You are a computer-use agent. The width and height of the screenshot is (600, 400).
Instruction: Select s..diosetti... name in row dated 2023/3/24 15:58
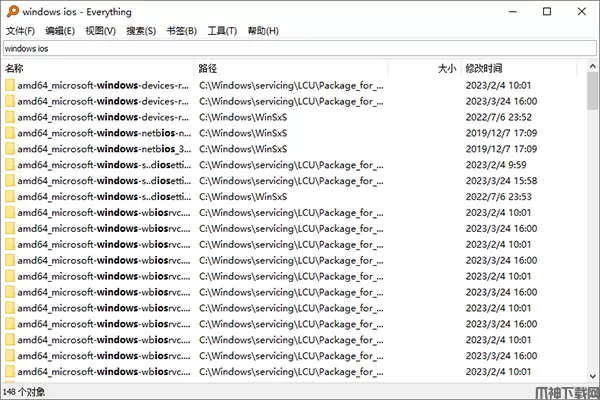point(104,180)
